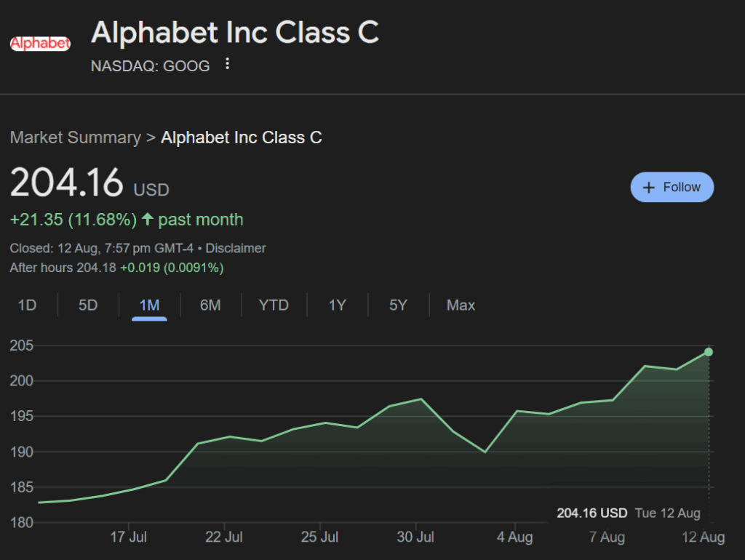The image size is (745, 560).
Task: Click the Follow button
Action: 672,187
